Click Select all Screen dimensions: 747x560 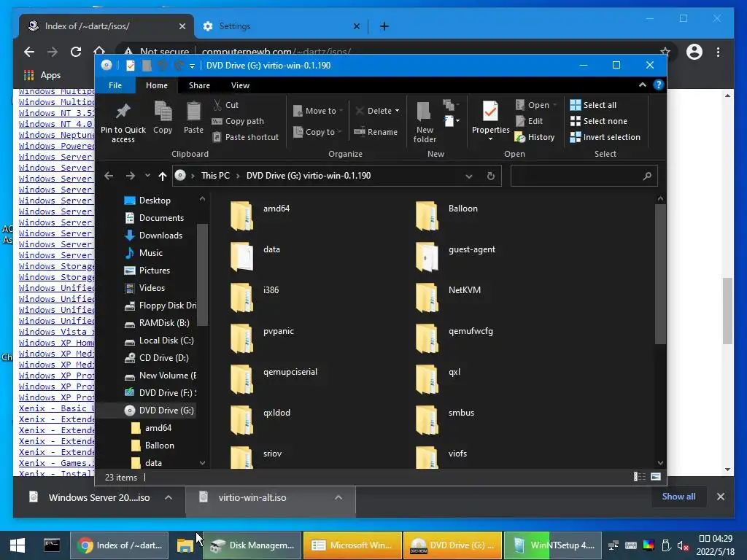pyautogui.click(x=593, y=105)
